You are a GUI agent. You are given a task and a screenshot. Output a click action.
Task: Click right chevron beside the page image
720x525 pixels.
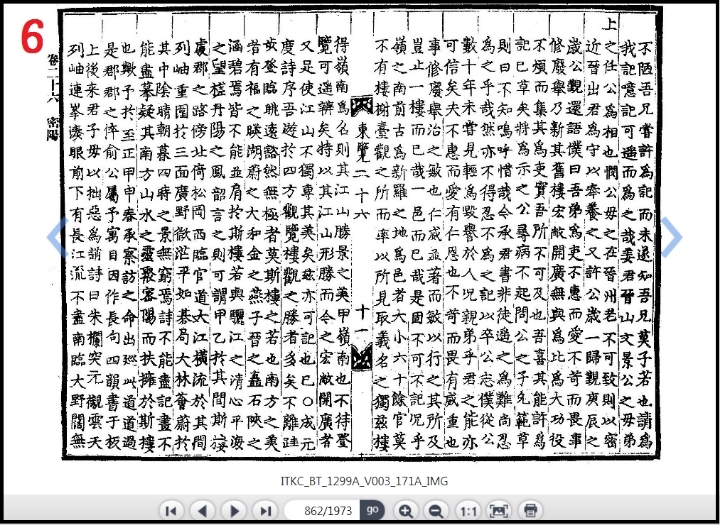pos(671,237)
